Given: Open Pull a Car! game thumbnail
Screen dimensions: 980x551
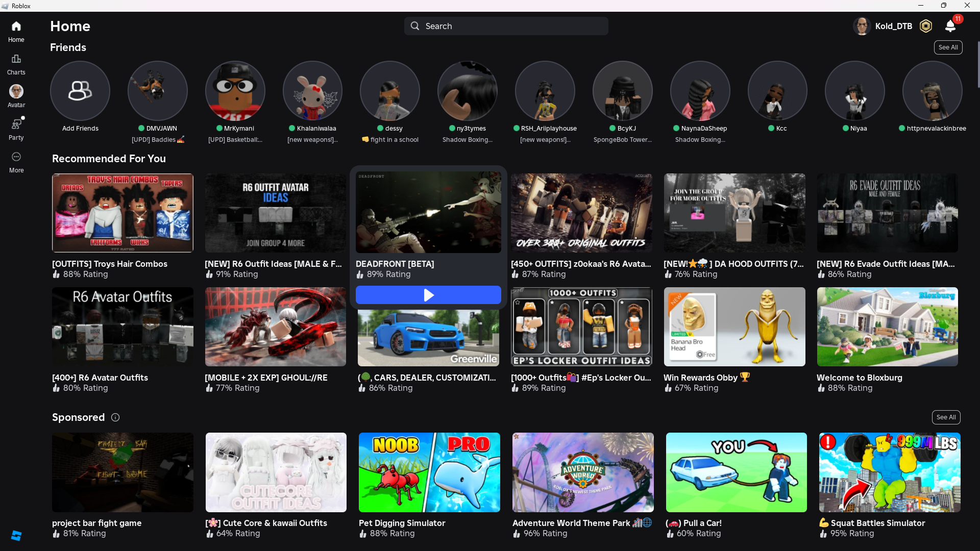Looking at the screenshot, I should click(737, 472).
